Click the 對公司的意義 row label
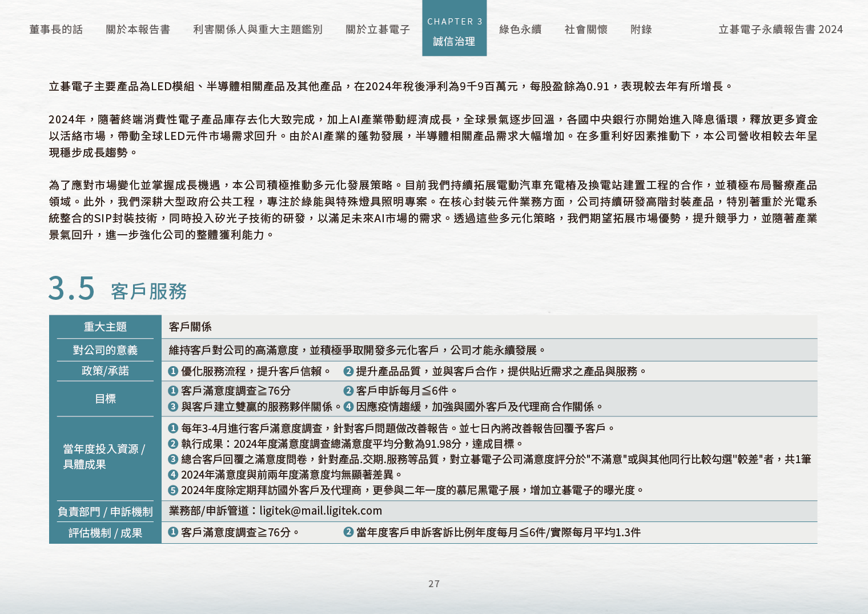The image size is (868, 614). click(105, 350)
